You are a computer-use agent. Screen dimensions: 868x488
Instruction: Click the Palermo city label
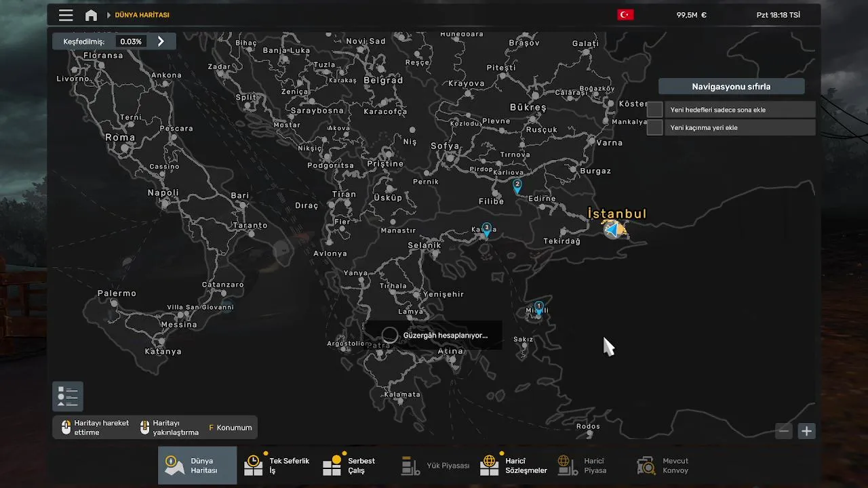117,293
